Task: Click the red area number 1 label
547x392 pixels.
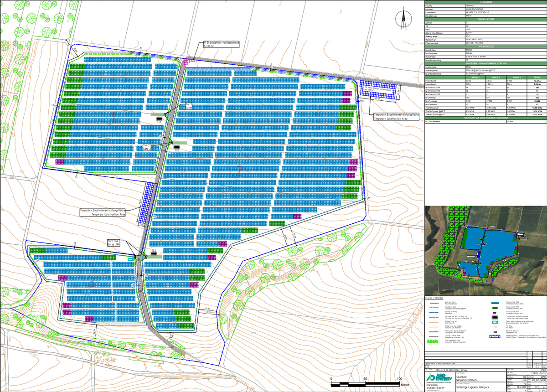Action: pyautogui.click(x=113, y=118)
